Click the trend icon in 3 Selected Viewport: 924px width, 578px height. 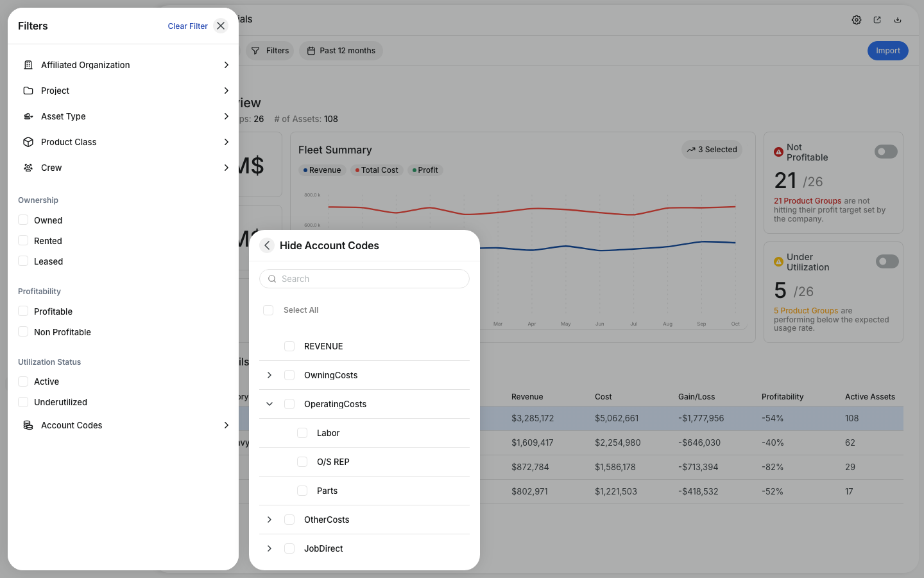(691, 150)
